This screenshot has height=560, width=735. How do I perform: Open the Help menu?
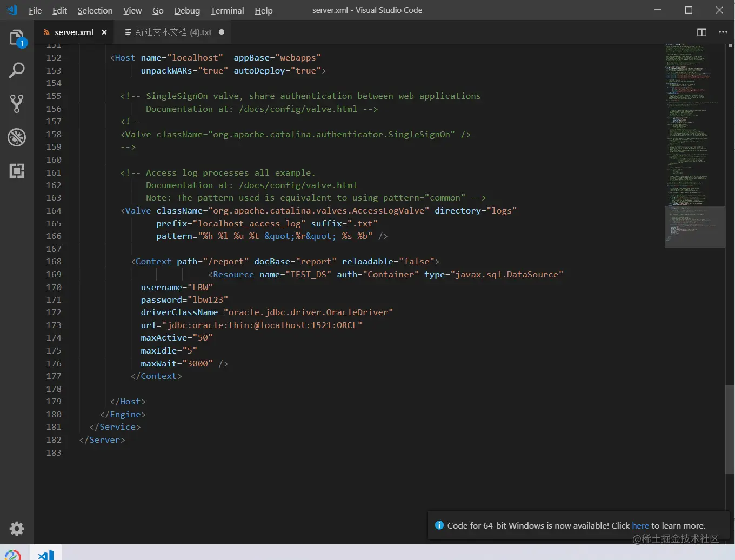264,10
